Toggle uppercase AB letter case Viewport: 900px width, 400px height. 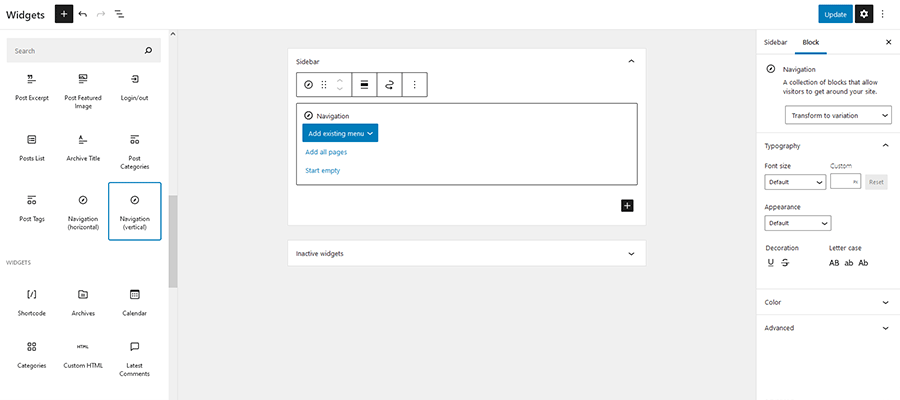click(834, 263)
